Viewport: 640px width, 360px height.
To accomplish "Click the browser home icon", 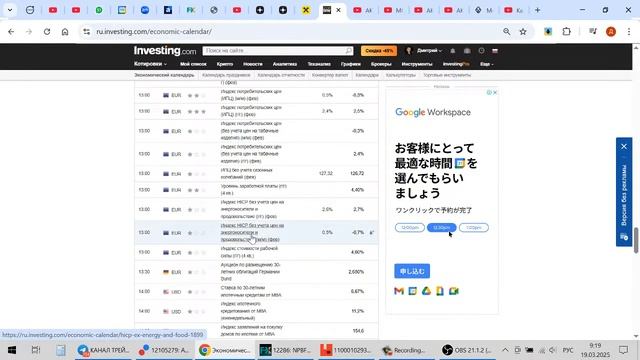I will (65, 31).
